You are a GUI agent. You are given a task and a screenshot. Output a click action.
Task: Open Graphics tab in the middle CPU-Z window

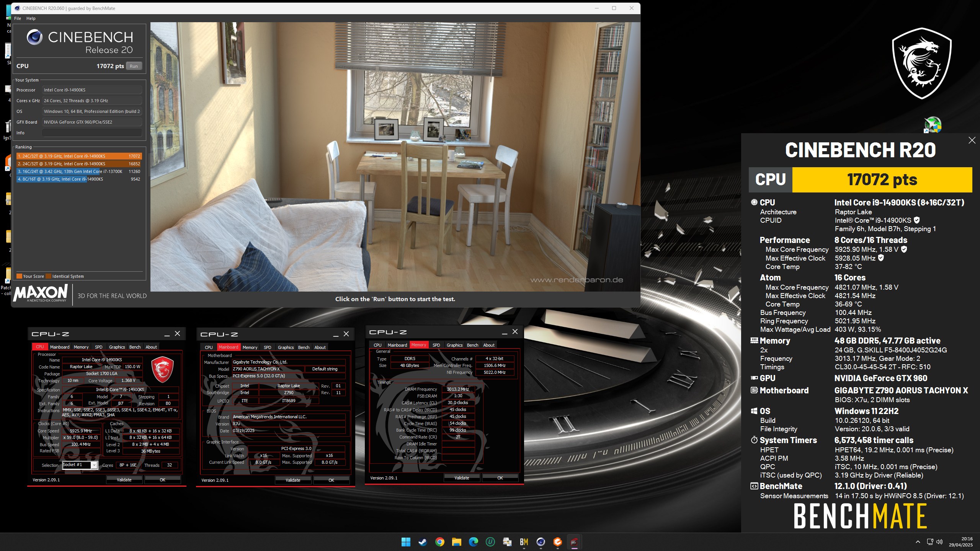click(x=286, y=347)
